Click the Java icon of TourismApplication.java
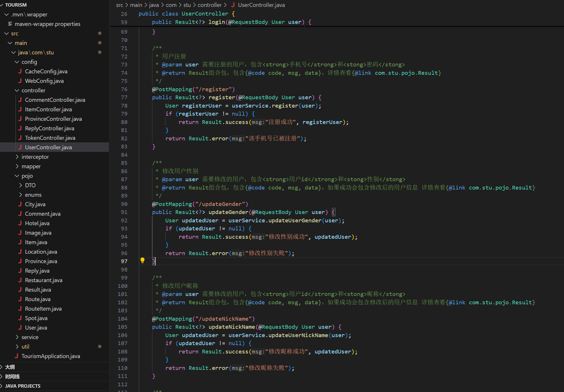 (16, 356)
